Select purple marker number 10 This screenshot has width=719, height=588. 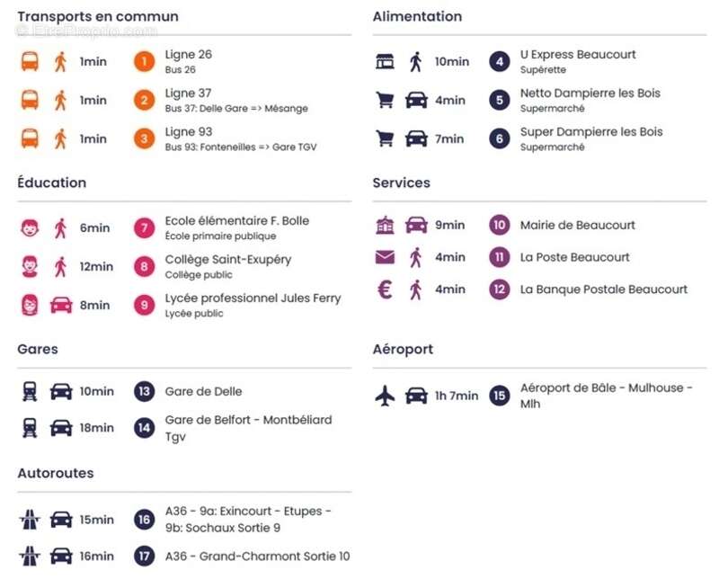pyautogui.click(x=500, y=225)
